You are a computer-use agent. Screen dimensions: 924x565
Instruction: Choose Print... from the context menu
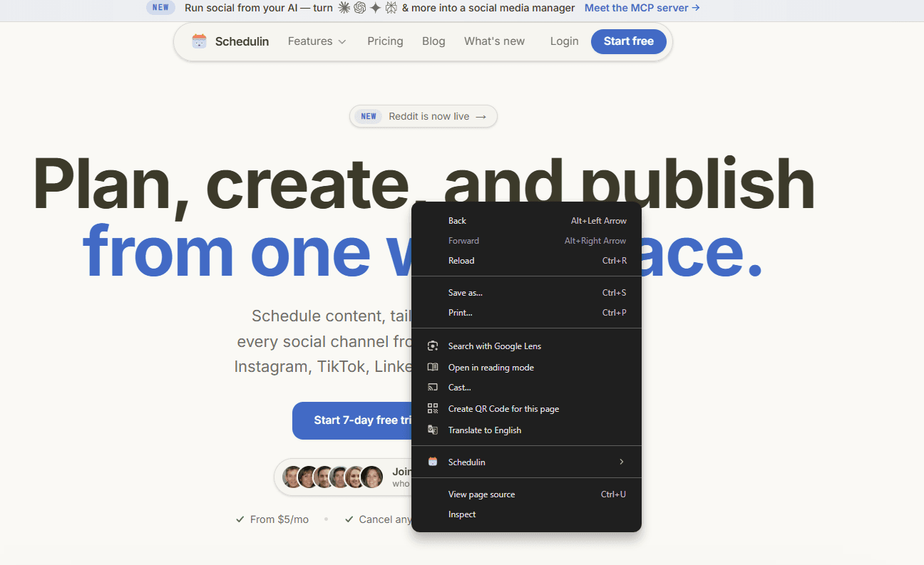(527, 313)
